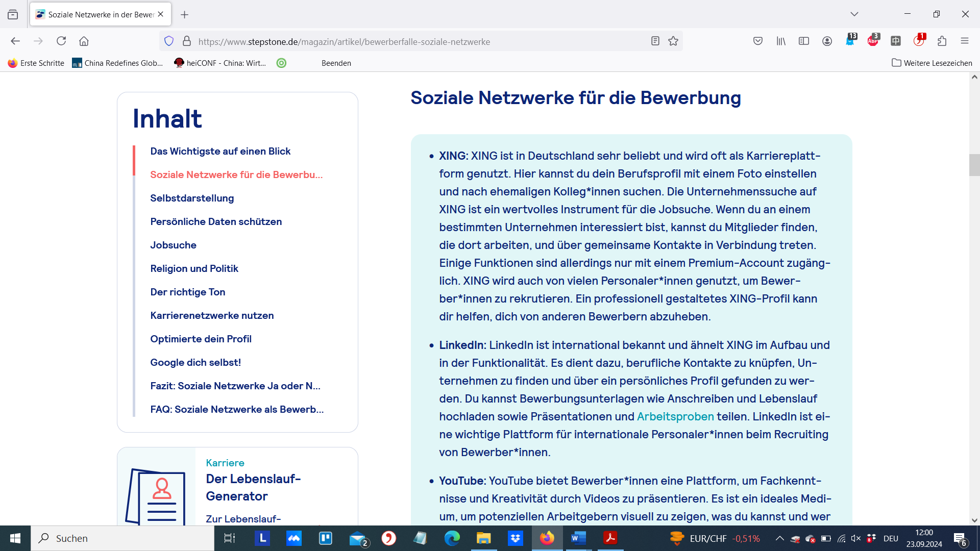Open File Explorer from taskbar
Image resolution: width=980 pixels, height=551 pixels.
pos(483,538)
